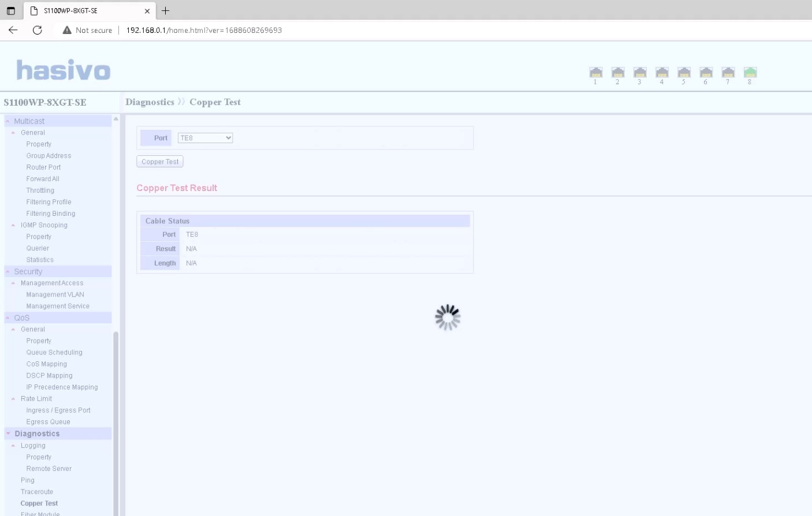Open the Remote Server logging page
Image resolution: width=812 pixels, height=516 pixels.
[49, 469]
